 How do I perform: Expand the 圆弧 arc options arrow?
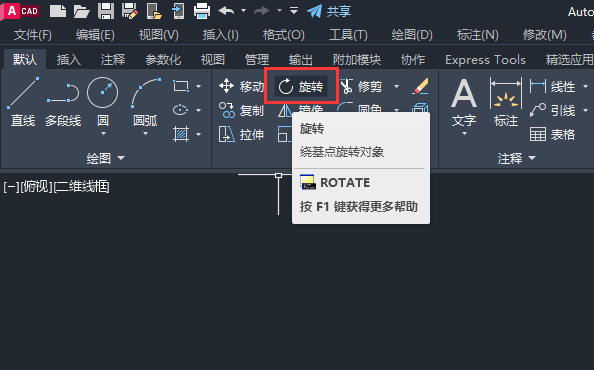[145, 134]
